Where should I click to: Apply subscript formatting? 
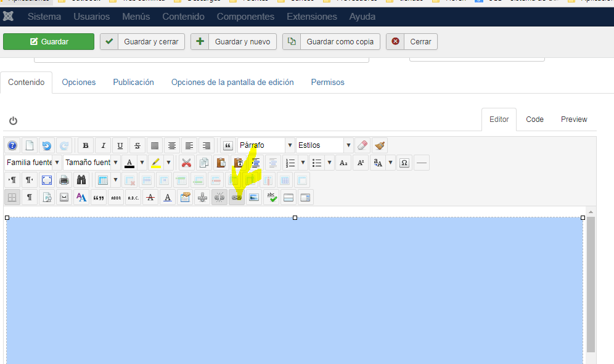[x=343, y=163]
